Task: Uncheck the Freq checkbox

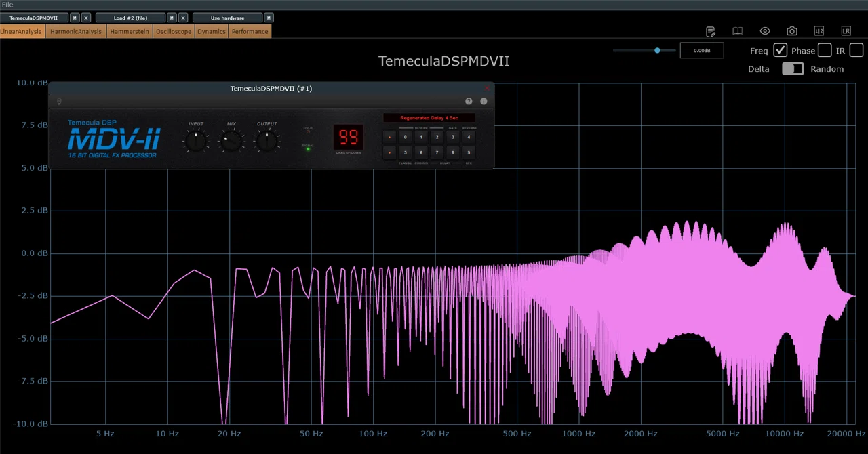Action: pyautogui.click(x=781, y=50)
